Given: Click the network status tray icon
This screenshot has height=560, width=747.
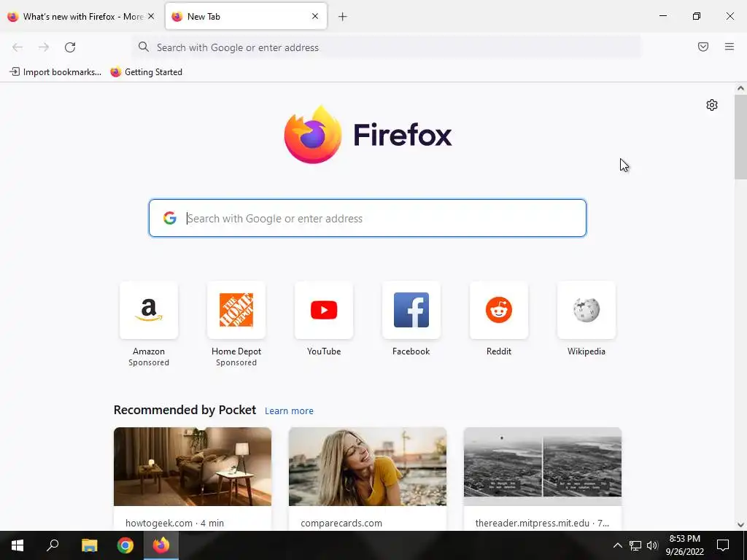Looking at the screenshot, I should pyautogui.click(x=635, y=545).
